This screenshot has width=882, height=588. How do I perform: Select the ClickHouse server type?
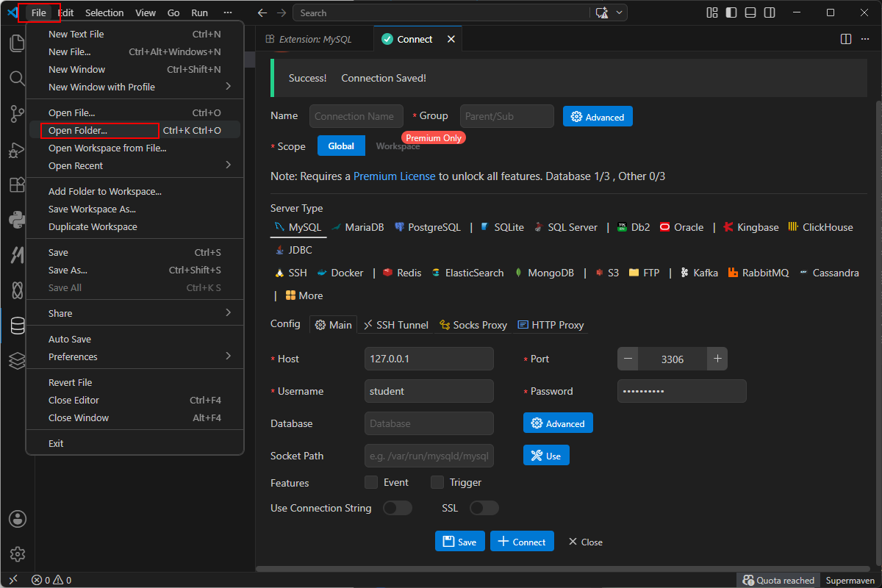821,227
